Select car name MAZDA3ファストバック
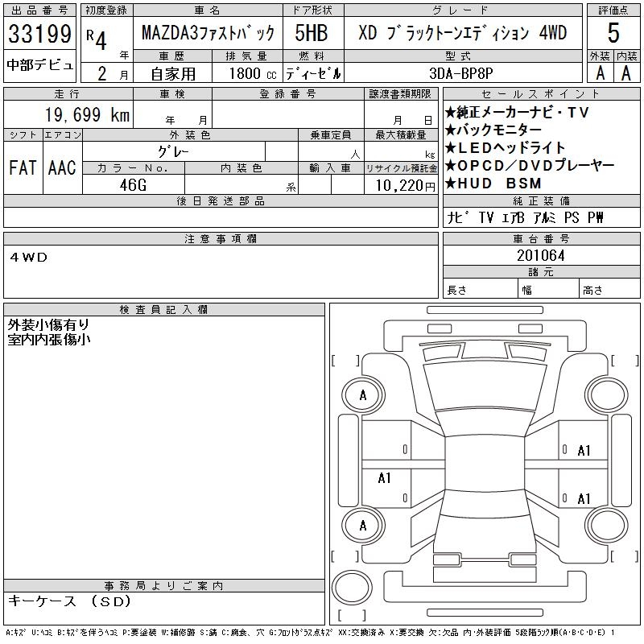644x644 pixels. (x=208, y=33)
